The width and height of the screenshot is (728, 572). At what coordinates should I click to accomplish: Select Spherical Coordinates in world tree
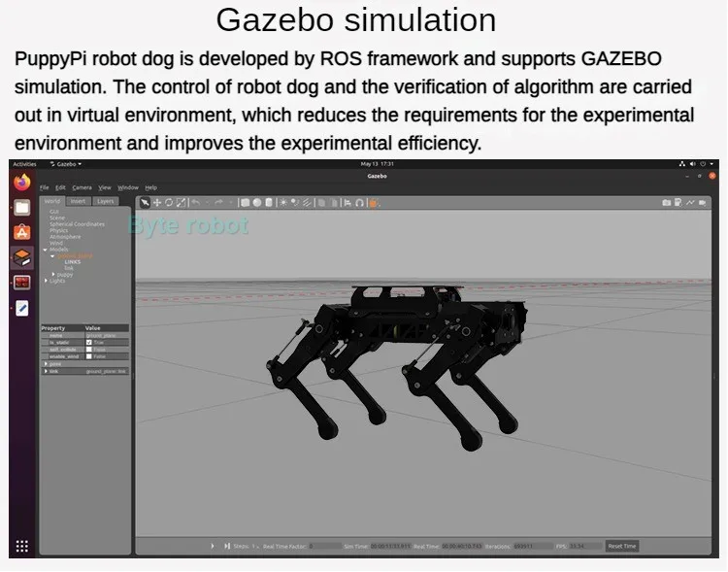77,224
